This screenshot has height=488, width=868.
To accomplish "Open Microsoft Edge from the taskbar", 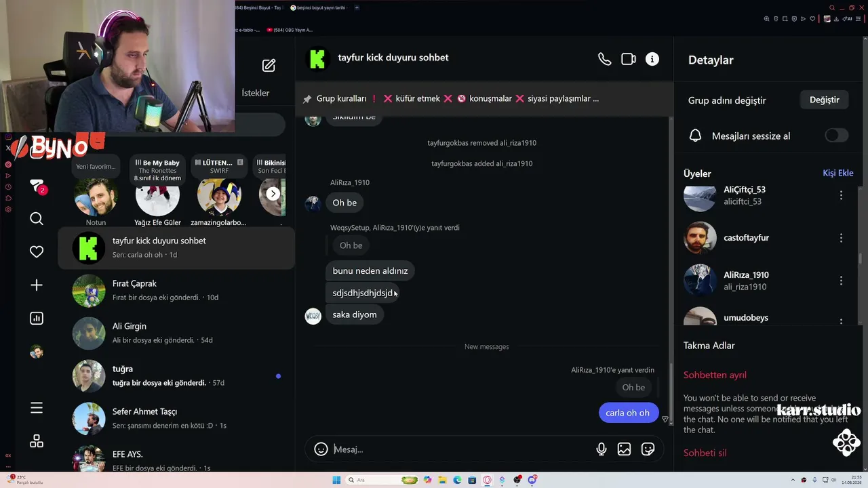I will pyautogui.click(x=457, y=480).
